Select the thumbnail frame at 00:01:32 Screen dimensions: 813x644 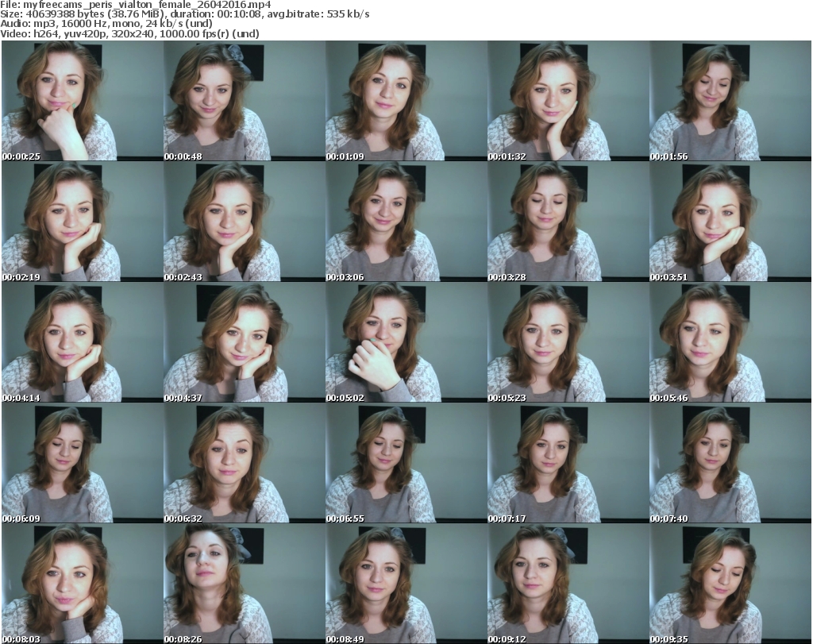click(x=568, y=101)
